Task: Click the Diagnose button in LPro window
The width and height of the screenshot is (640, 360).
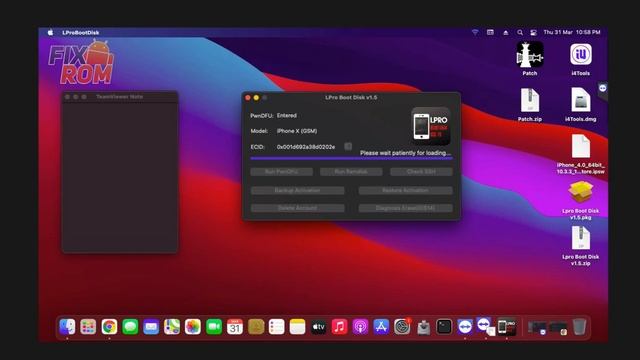Action: point(405,208)
